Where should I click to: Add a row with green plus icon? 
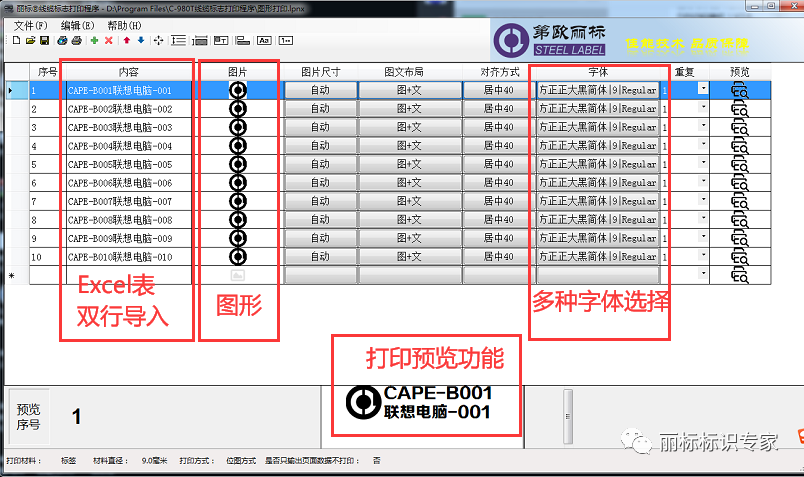(94, 41)
